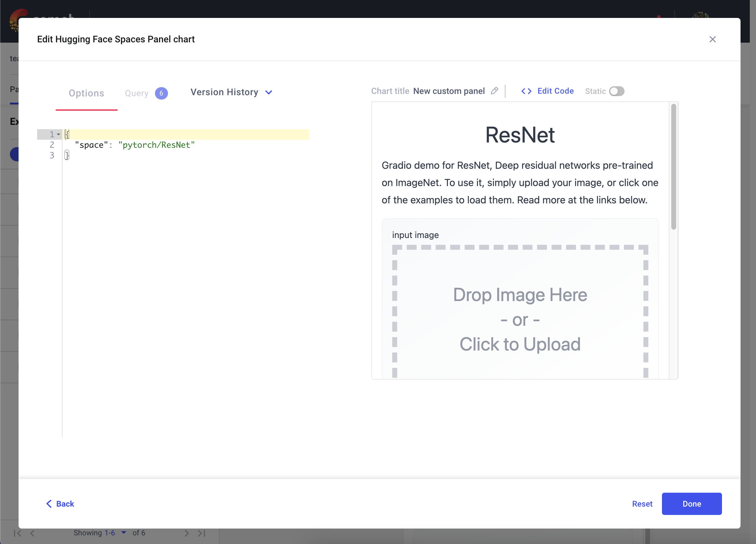Click the input image label
This screenshot has width=756, height=544.
(415, 235)
